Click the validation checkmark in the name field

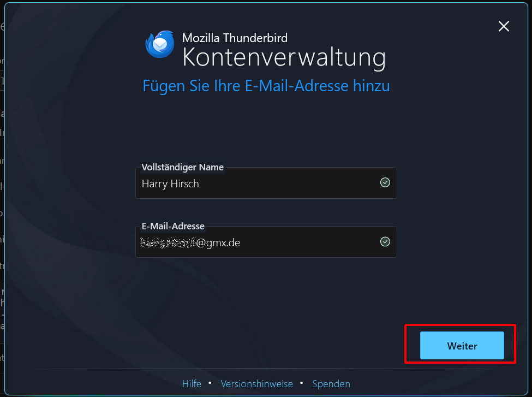[x=385, y=183]
